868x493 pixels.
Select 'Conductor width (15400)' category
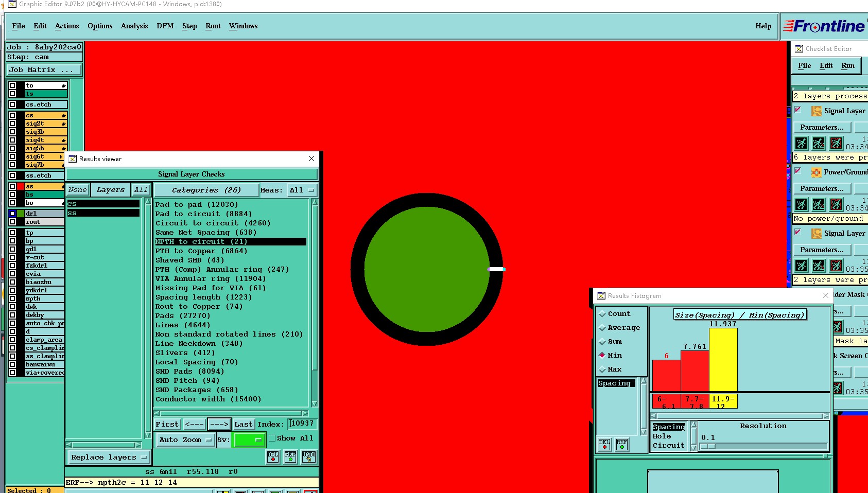tap(208, 399)
